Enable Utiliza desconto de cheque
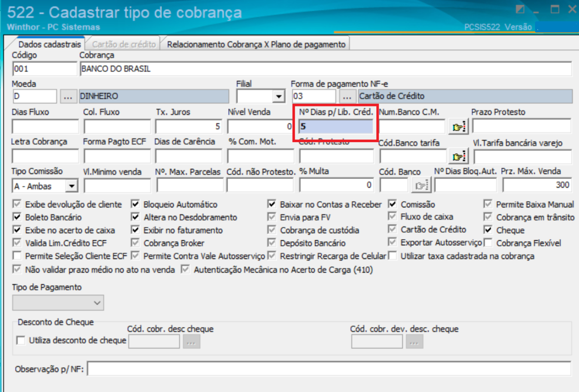The height and width of the screenshot is (392, 579). [x=21, y=341]
